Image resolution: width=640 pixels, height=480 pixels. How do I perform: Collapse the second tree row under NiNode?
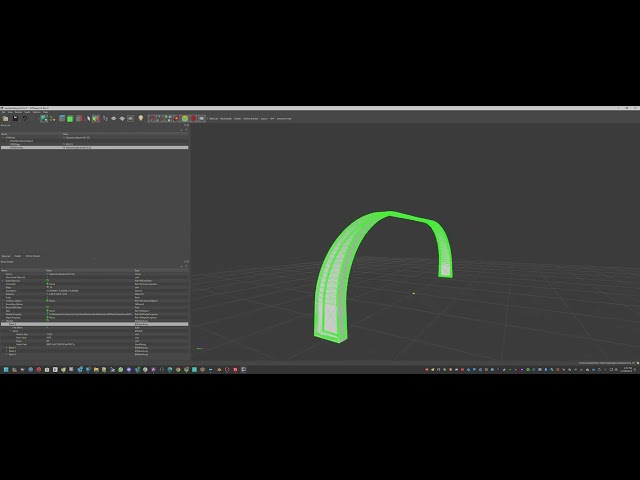pyautogui.click(x=6, y=141)
